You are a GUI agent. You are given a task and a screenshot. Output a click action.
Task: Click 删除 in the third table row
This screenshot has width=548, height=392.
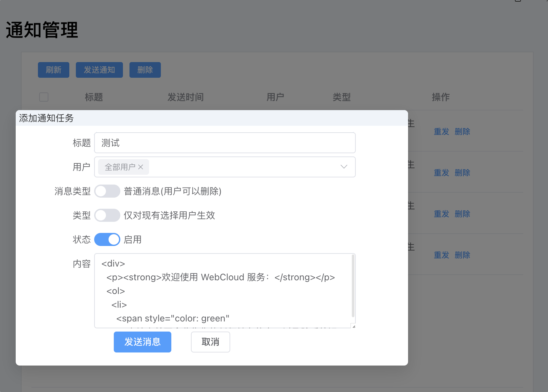click(x=462, y=214)
